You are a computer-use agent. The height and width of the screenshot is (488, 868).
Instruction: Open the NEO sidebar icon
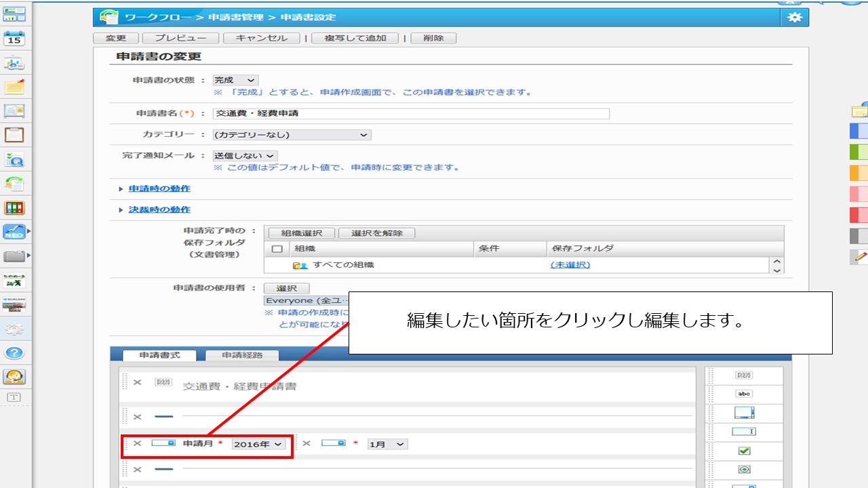(x=14, y=232)
